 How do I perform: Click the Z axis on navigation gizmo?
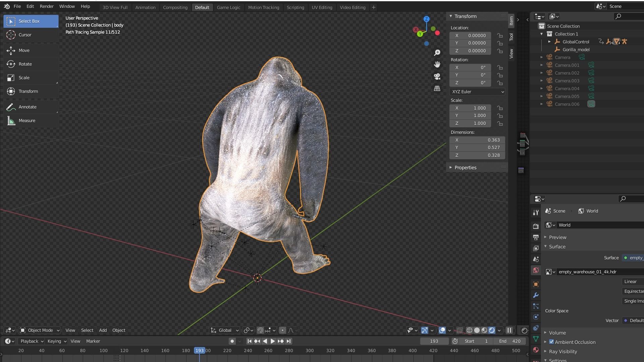point(426,19)
